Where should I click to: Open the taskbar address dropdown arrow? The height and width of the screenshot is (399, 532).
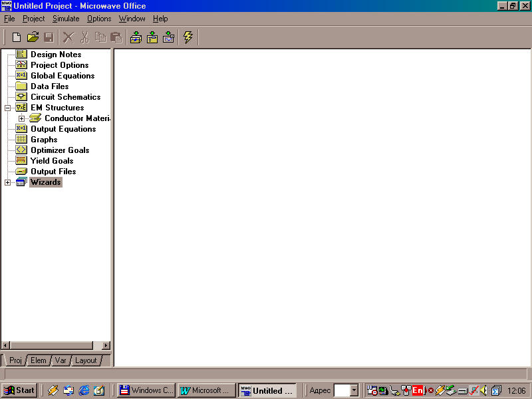(x=354, y=390)
